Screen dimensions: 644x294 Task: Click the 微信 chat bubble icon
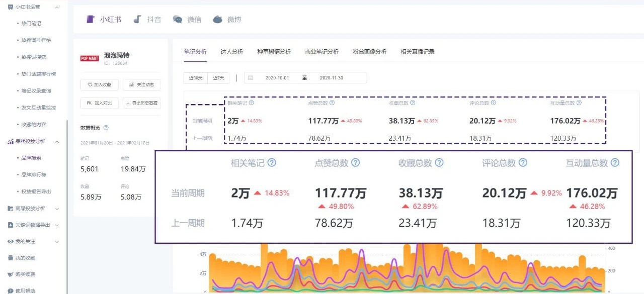tap(177, 20)
